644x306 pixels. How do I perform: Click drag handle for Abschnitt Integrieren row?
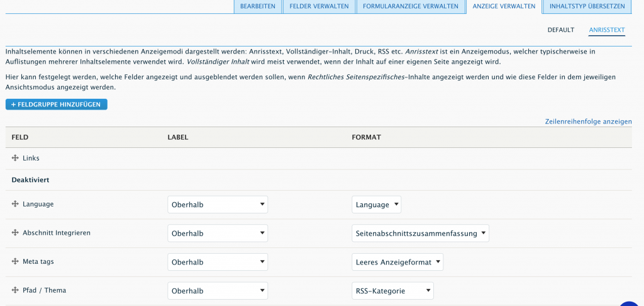(x=15, y=233)
